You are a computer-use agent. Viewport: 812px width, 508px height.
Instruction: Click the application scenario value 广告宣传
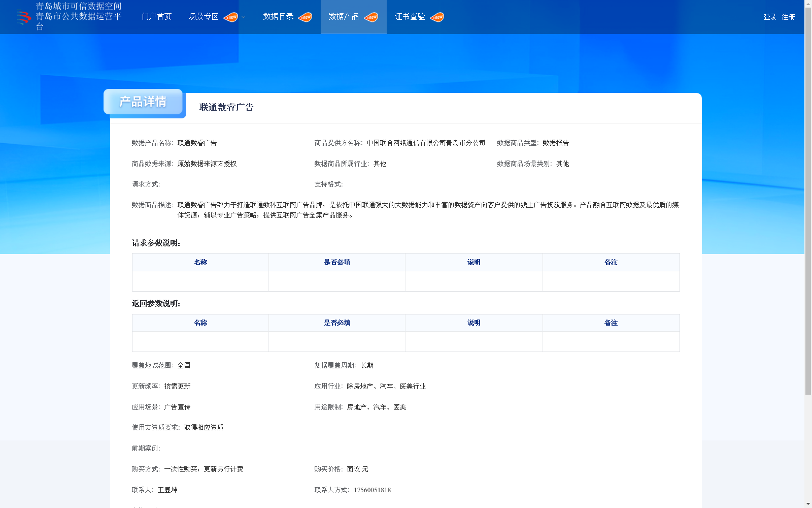point(177,407)
